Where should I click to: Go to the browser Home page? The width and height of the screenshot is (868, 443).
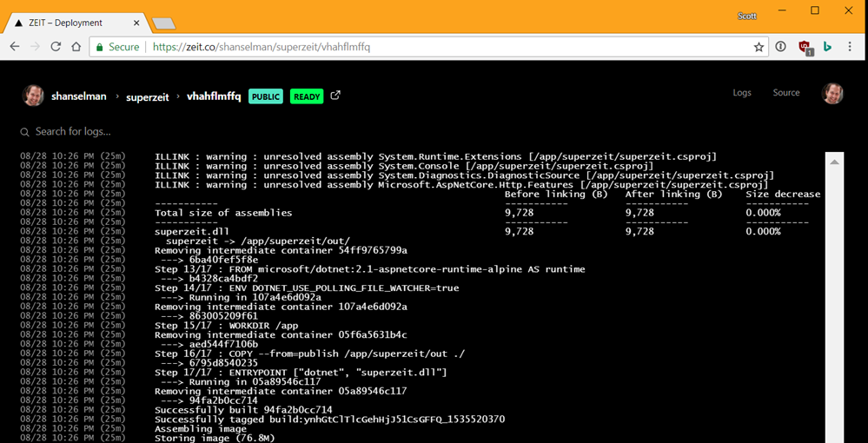[76, 47]
